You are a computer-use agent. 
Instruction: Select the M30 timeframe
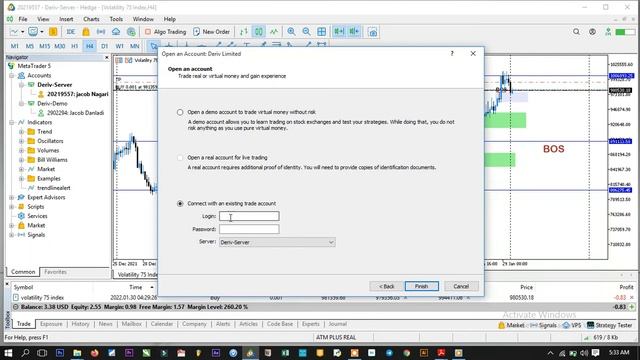coord(60,46)
